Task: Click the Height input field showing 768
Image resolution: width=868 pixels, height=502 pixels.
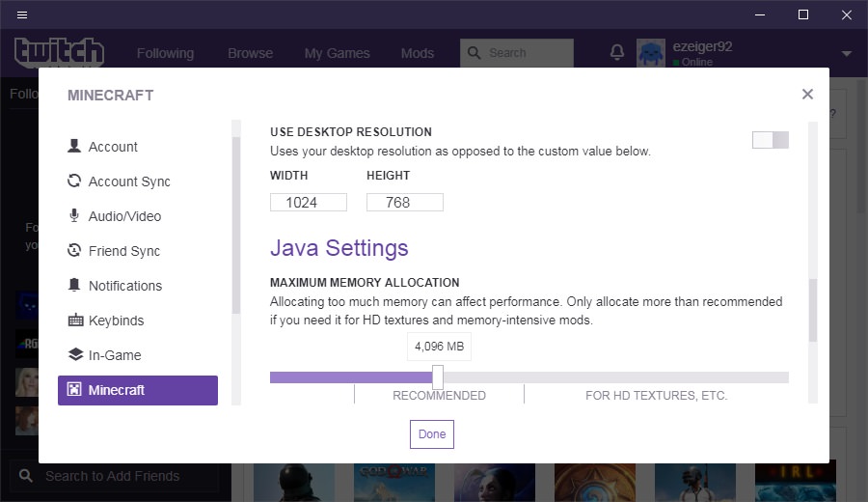Action: 405,202
